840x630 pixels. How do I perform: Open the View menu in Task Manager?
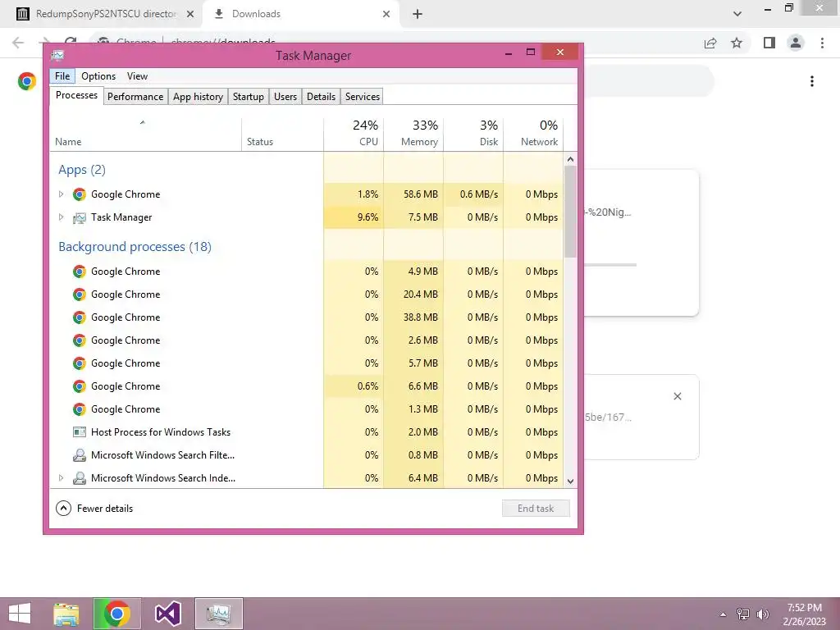click(x=137, y=76)
